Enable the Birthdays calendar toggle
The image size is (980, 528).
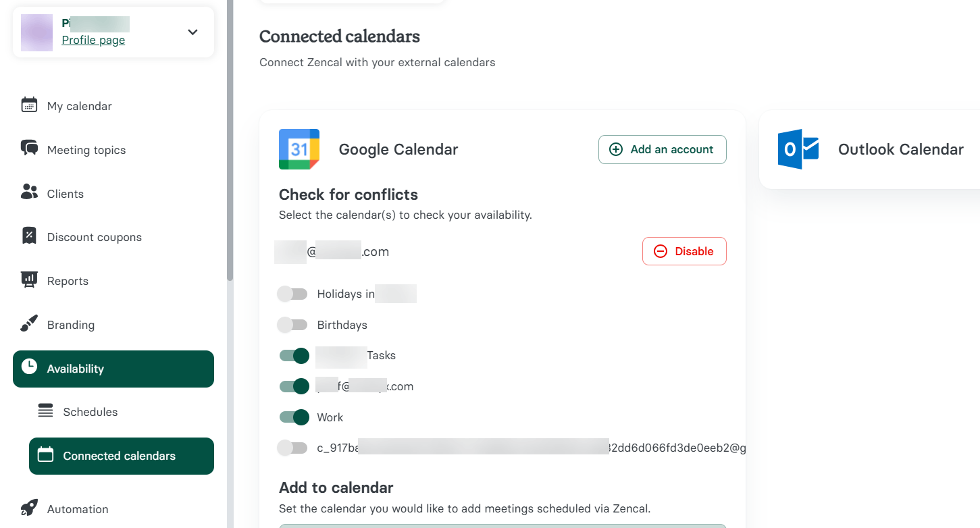coord(292,325)
